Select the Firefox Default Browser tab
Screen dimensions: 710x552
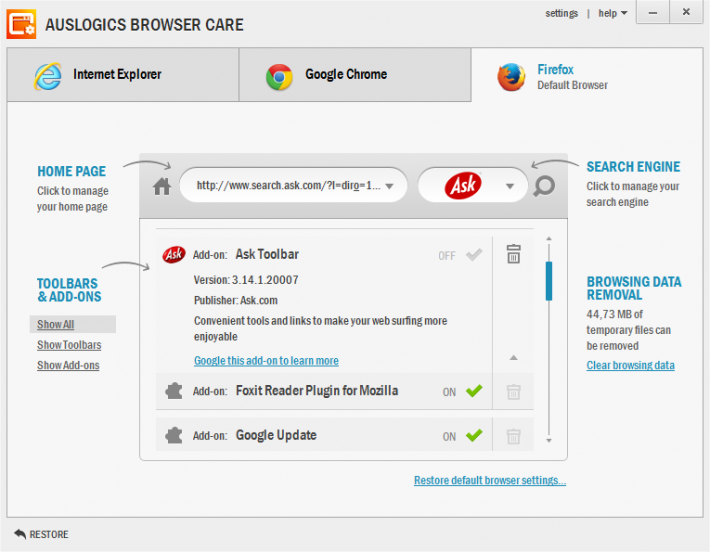pos(587,75)
